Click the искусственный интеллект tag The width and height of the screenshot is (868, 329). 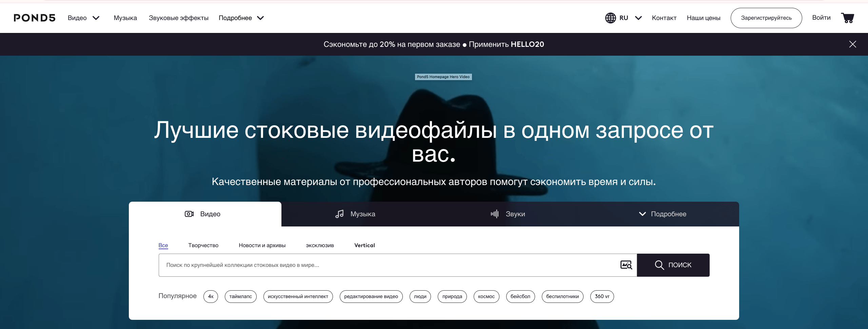pos(298,296)
